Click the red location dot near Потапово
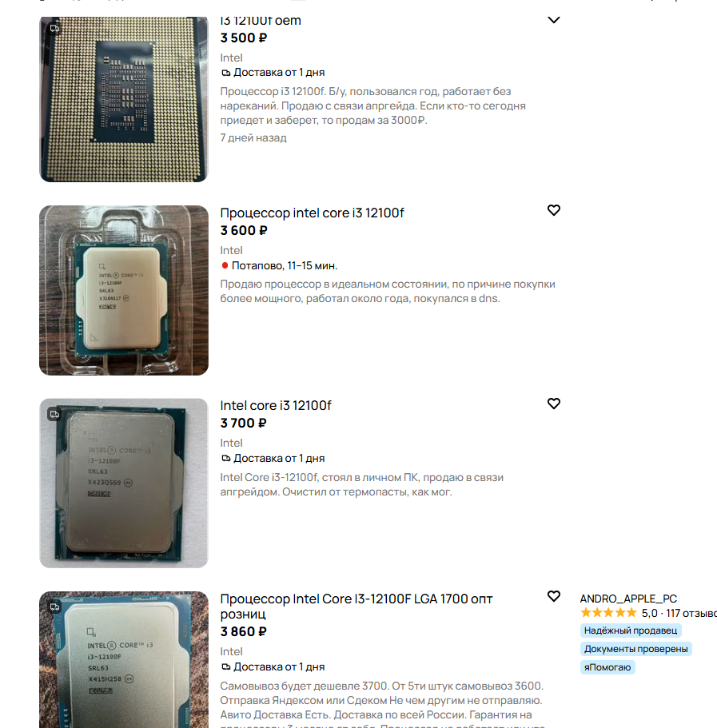 tap(225, 265)
